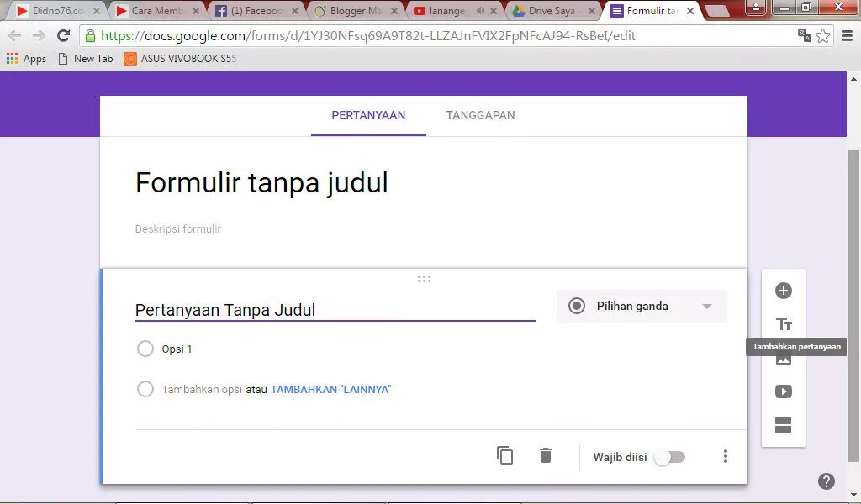The width and height of the screenshot is (861, 504).
Task: Open a new browser tab button
Action: click(716, 10)
